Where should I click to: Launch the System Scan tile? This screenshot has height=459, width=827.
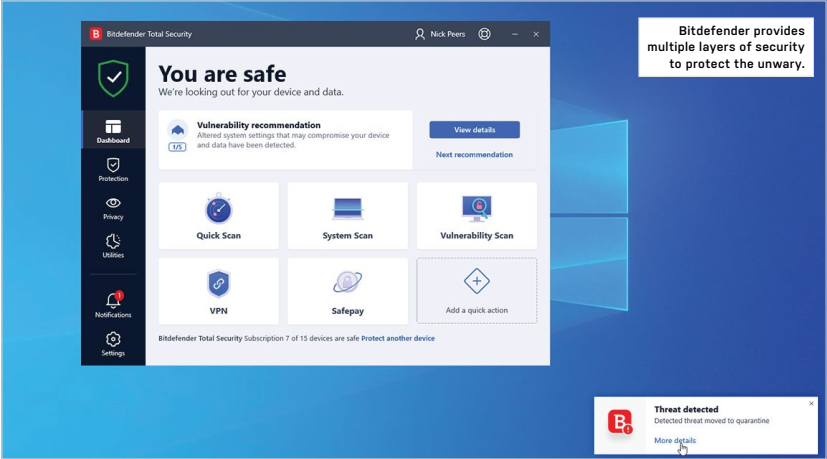[348, 216]
